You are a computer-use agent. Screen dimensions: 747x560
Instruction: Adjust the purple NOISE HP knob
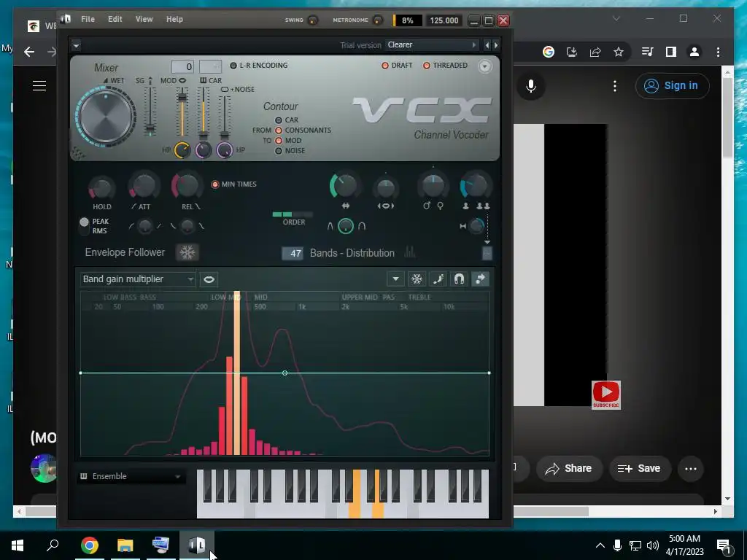pyautogui.click(x=225, y=150)
